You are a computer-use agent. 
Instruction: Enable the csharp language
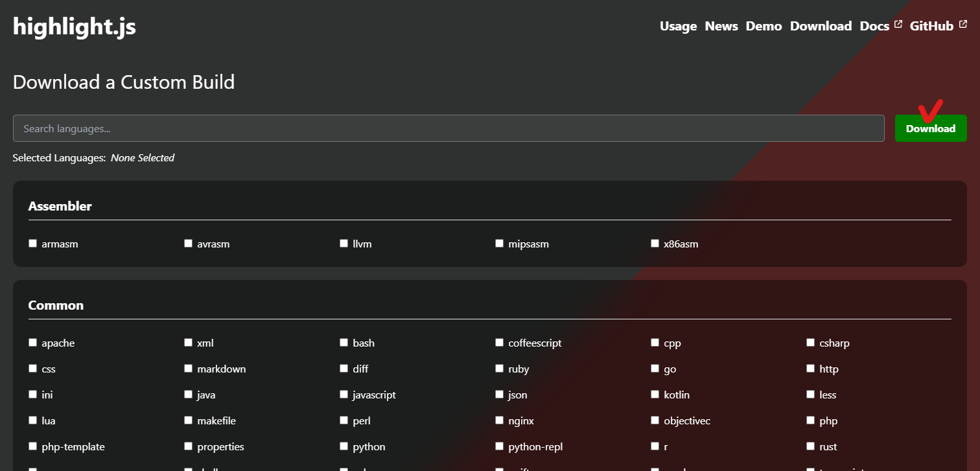coord(810,343)
